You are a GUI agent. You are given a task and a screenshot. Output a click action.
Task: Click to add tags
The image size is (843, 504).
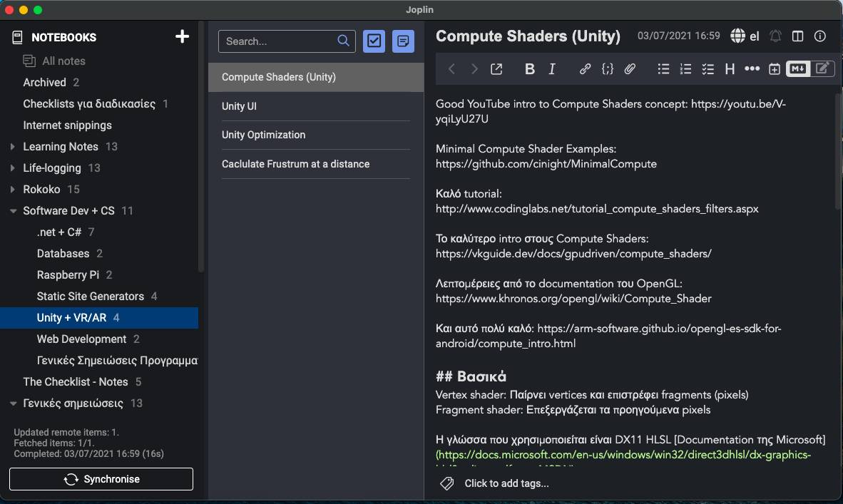pyautogui.click(x=506, y=483)
